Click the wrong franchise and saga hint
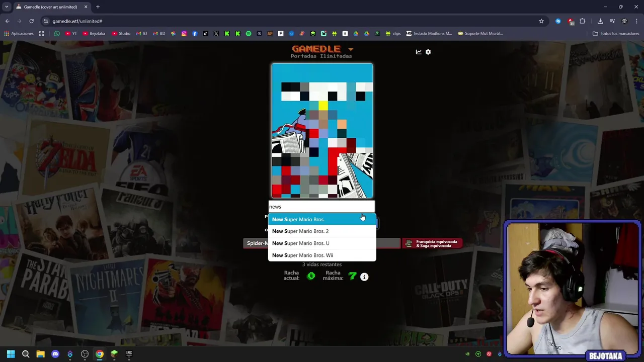The height and width of the screenshot is (362, 644). pos(432,243)
